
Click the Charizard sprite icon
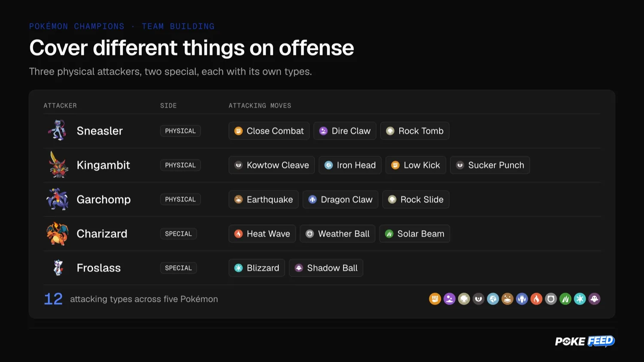[x=58, y=234]
